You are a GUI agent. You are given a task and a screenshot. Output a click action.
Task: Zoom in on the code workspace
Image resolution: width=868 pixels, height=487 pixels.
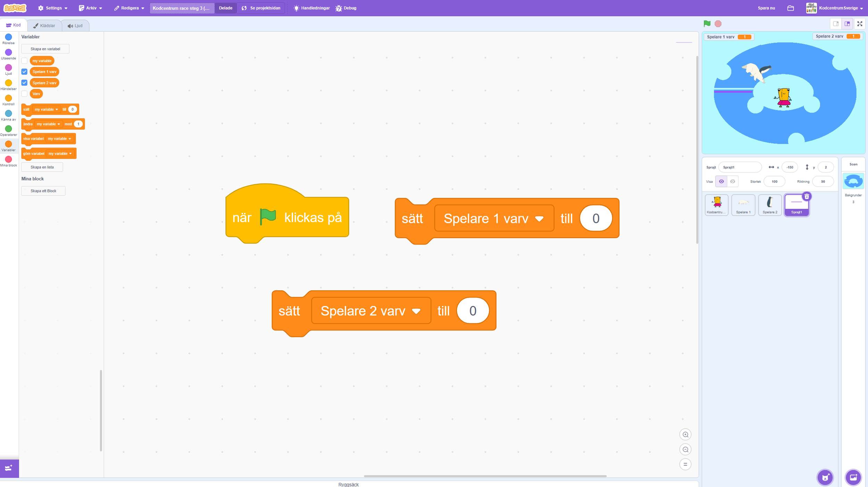point(685,434)
